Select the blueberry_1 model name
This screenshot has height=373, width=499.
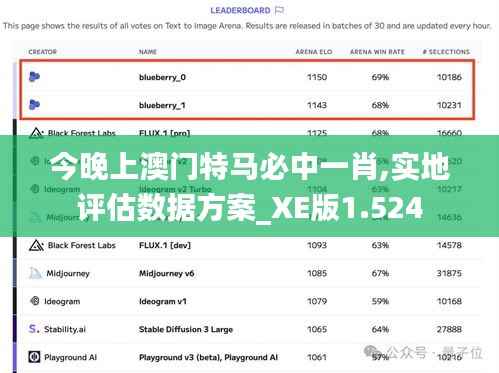[162, 105]
